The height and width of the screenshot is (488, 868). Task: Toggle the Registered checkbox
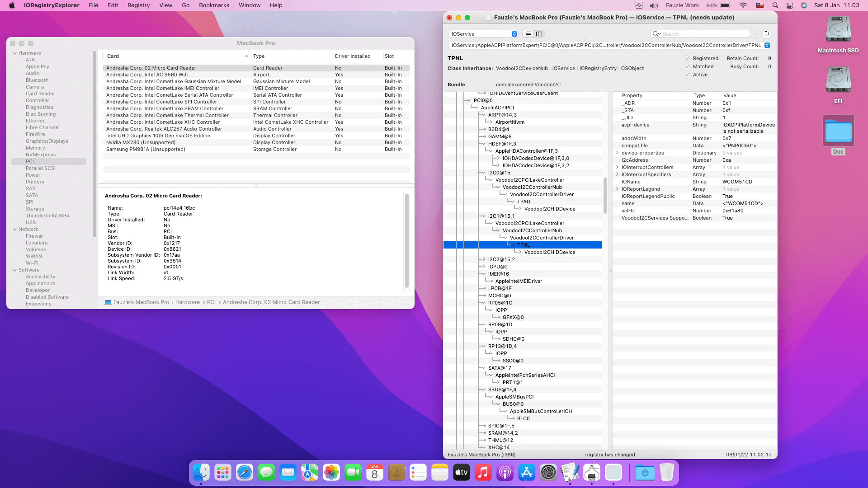pos(687,58)
